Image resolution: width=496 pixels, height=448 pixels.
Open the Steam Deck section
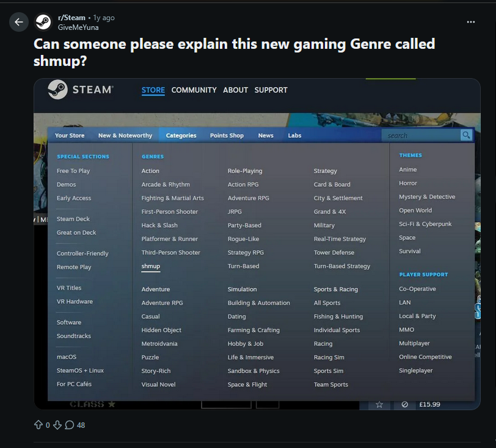73,219
